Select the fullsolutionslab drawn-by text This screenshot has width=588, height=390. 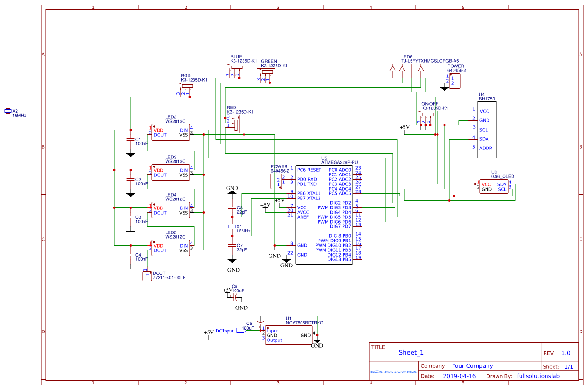pos(538,376)
